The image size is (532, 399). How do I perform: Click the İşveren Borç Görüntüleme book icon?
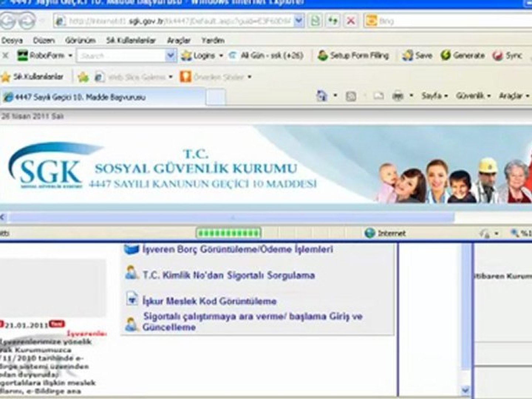[x=131, y=249]
